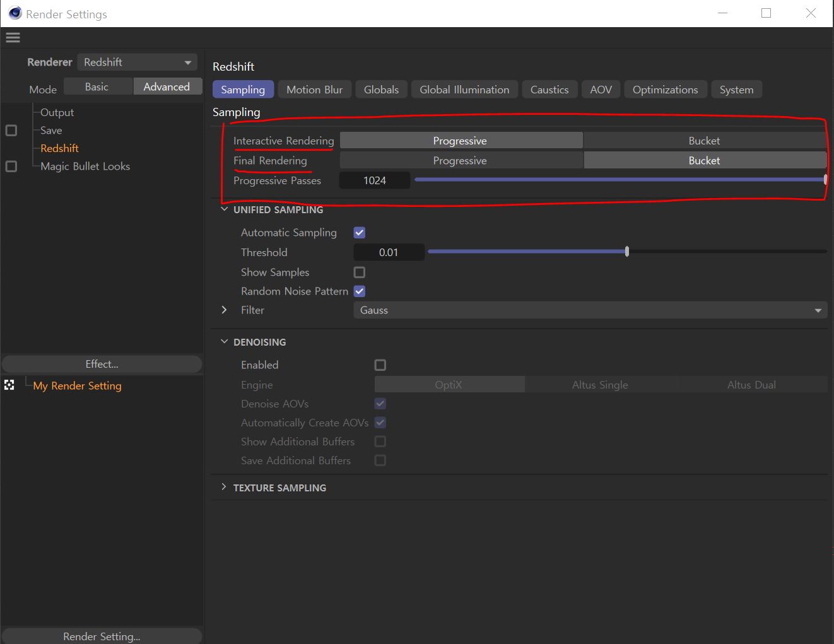Minimize the Render Settings window

tap(723, 13)
